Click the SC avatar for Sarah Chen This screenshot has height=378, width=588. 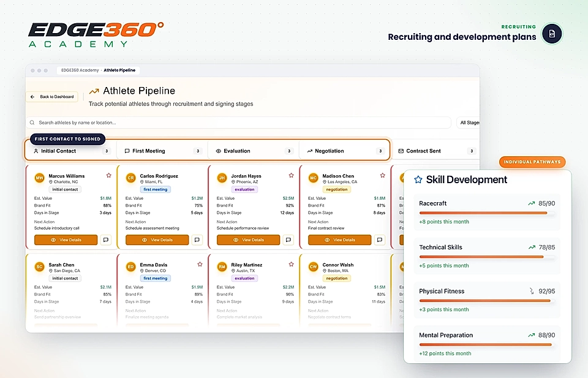point(39,267)
